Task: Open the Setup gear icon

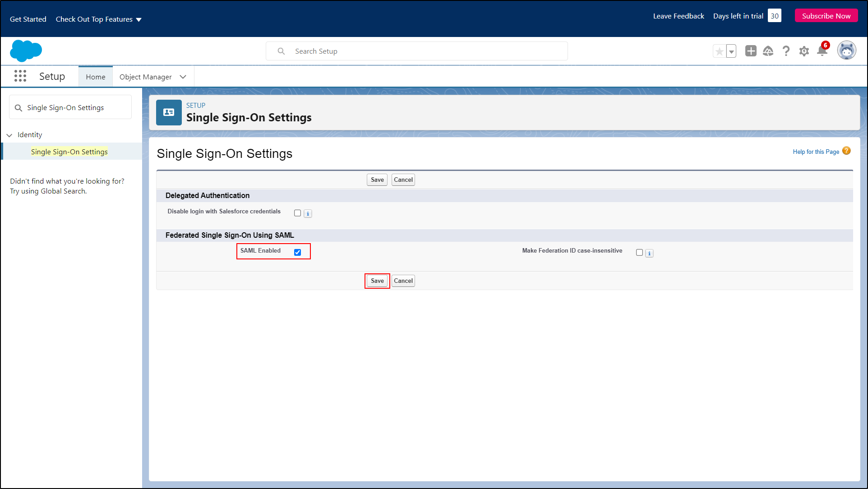Action: click(804, 51)
